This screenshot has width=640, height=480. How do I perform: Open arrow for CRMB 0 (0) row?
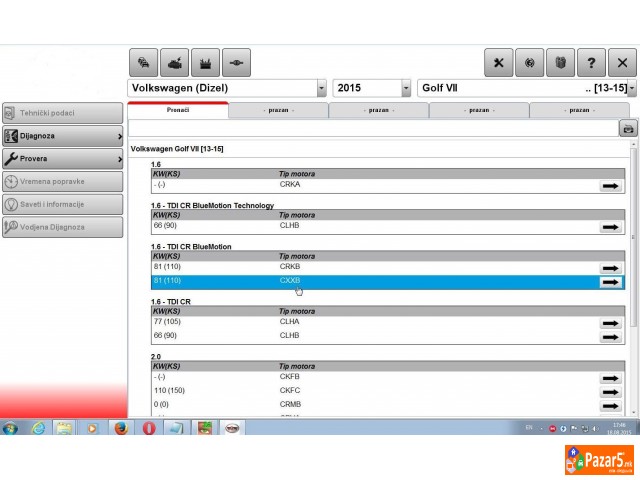pyautogui.click(x=610, y=406)
